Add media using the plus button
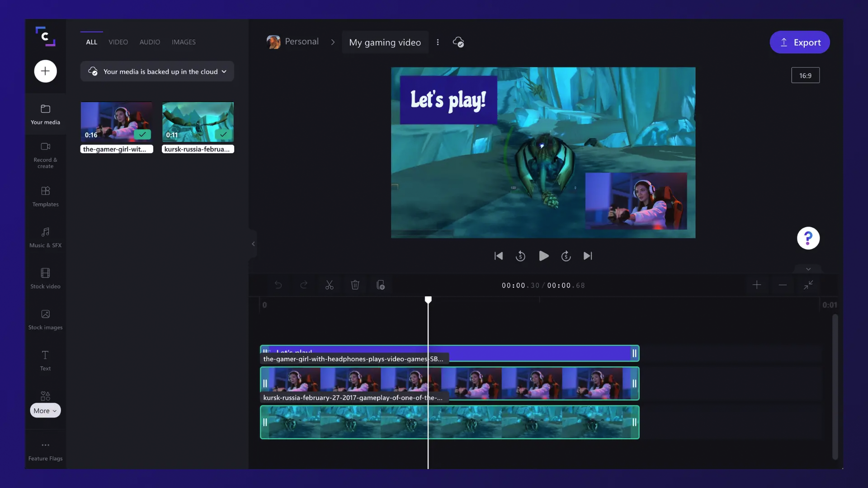This screenshot has width=868, height=488. point(45,71)
